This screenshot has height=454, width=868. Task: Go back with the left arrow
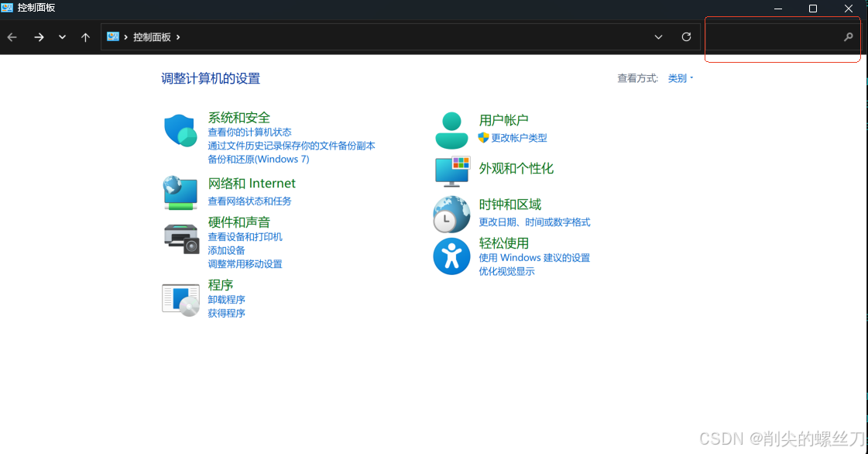[12, 37]
